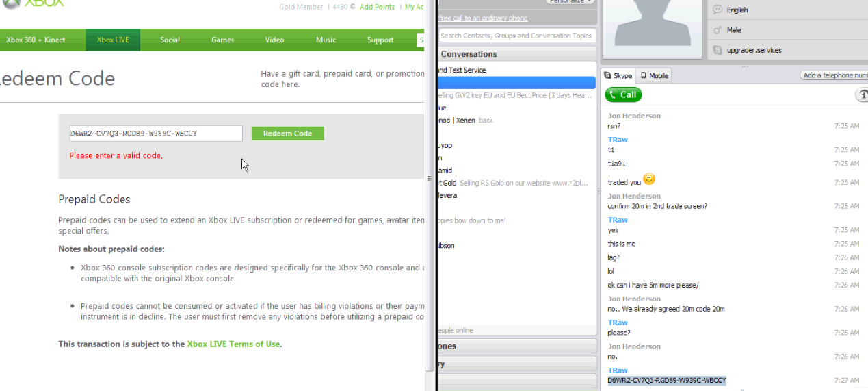Click the 'We already agreed 20m code 20m' message
Viewport: 868px width, 391px height.
click(666, 309)
